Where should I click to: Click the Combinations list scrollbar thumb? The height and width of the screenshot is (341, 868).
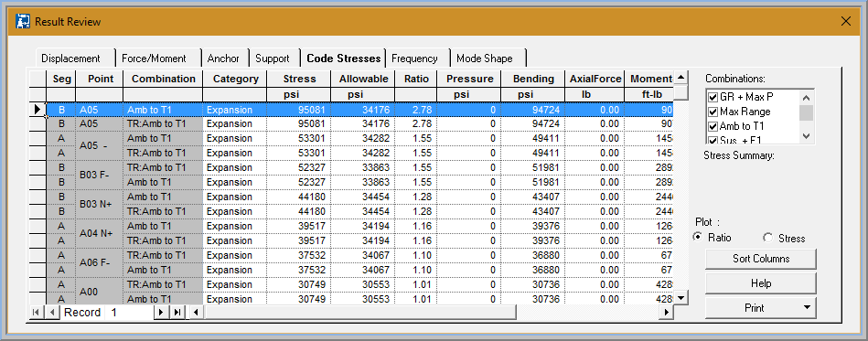click(x=806, y=113)
